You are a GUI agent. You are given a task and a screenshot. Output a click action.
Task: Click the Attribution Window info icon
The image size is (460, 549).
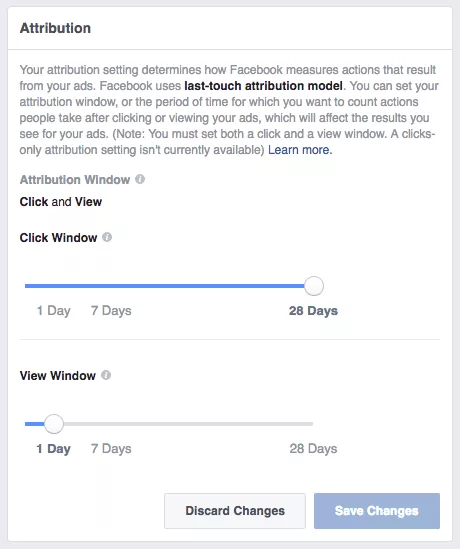point(140,179)
